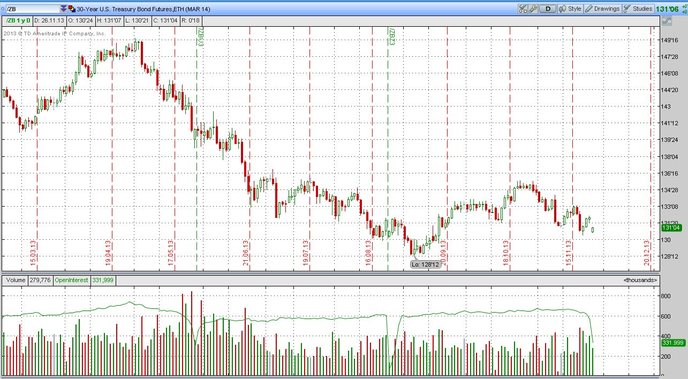Expand the symbol selector double-arrow dropdown

click(x=63, y=9)
